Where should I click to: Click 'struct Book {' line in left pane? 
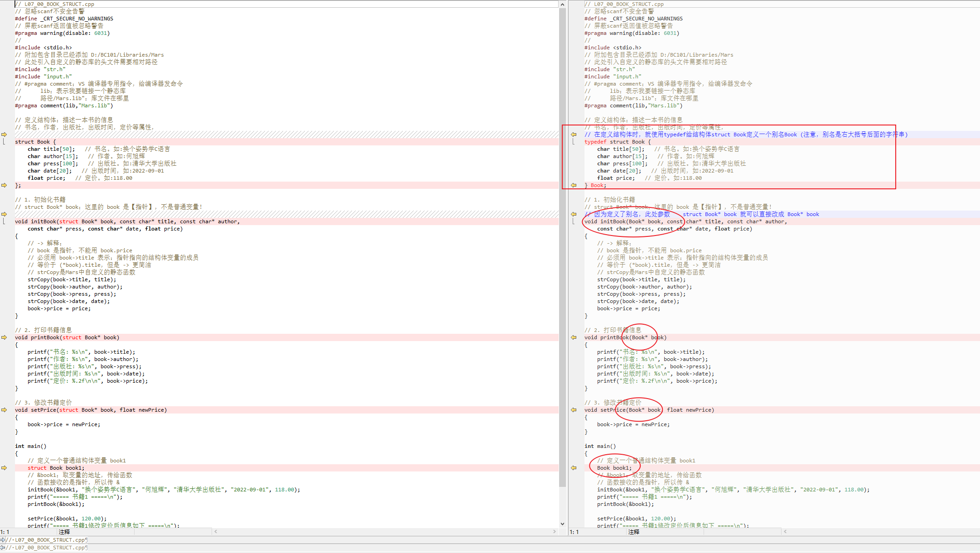click(x=35, y=142)
